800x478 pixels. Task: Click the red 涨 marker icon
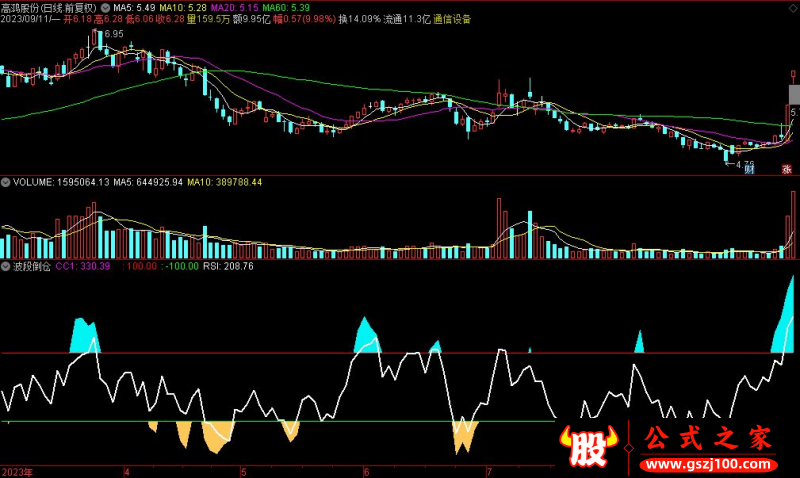pyautogui.click(x=787, y=169)
